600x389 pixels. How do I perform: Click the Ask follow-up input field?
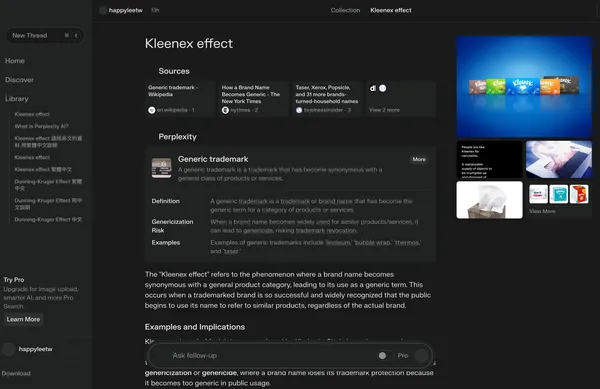point(268,355)
